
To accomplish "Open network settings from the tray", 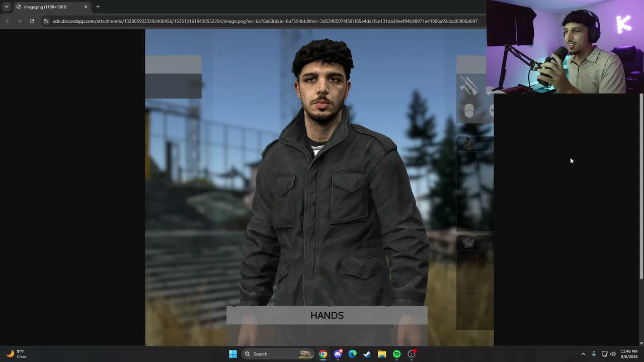I will coord(604,354).
